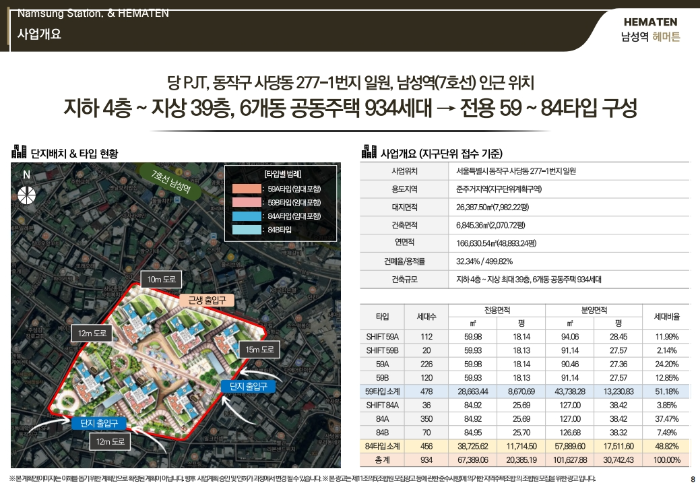Click the 건폐율/용적률 row label
Image resolution: width=700 pixels, height=485 pixels.
click(404, 261)
